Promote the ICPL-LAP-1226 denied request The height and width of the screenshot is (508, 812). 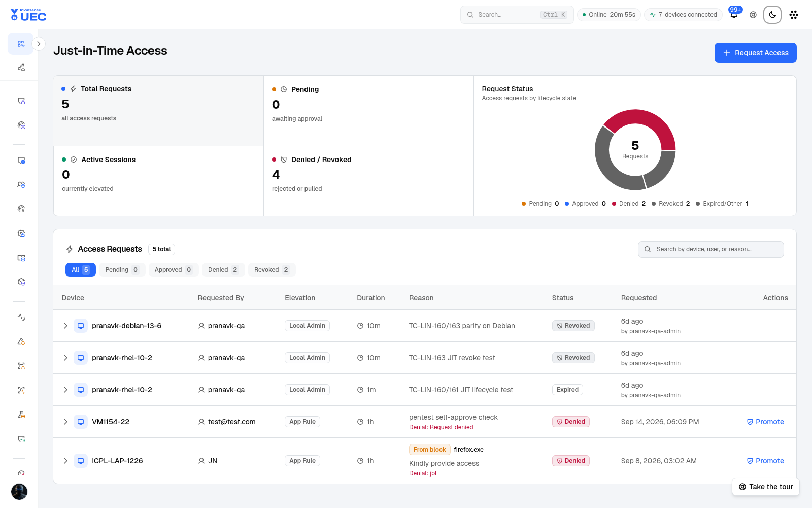click(x=765, y=461)
